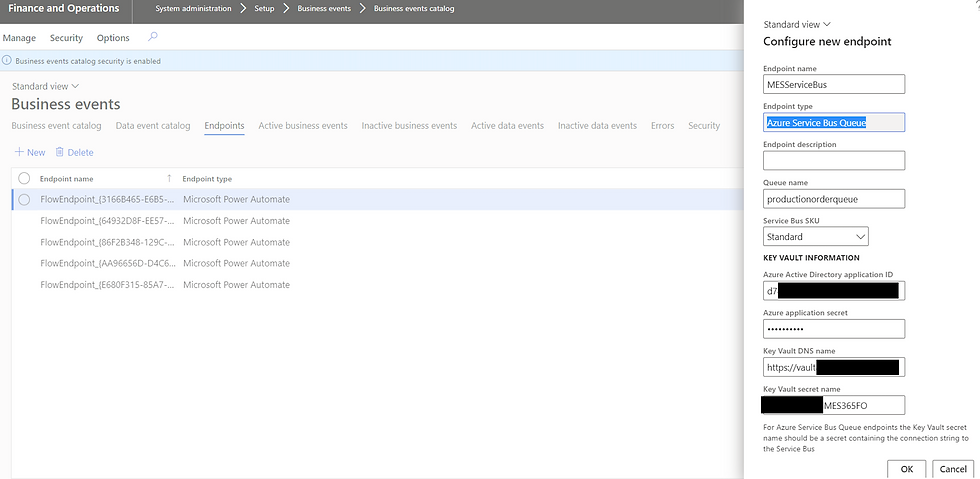Click the Key Vault DNS name field
Image resolution: width=980 pixels, height=479 pixels.
834,367
